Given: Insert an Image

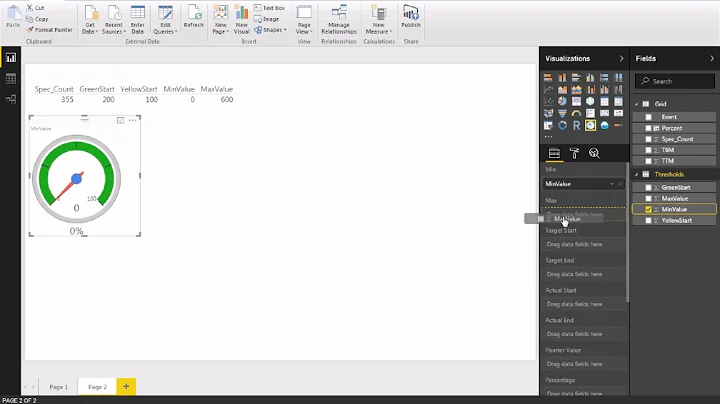Looking at the screenshot, I should click(267, 19).
